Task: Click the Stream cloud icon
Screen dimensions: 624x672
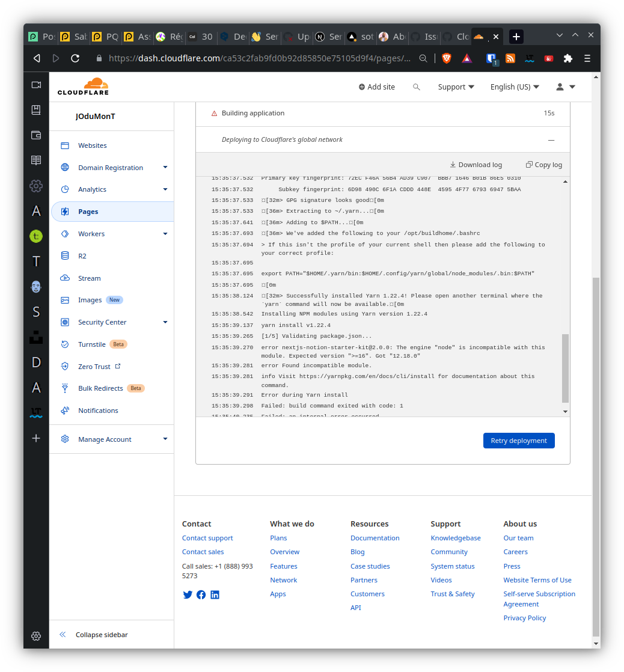Action: click(x=65, y=278)
